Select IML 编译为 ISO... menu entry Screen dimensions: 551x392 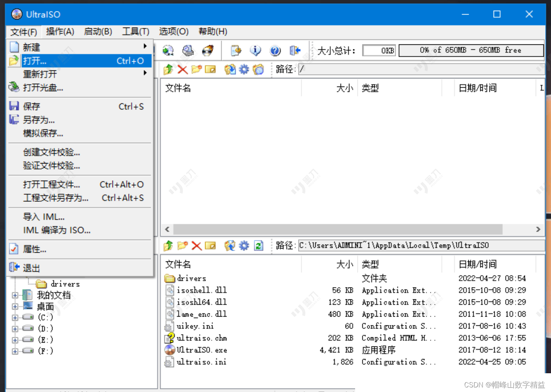(80, 230)
